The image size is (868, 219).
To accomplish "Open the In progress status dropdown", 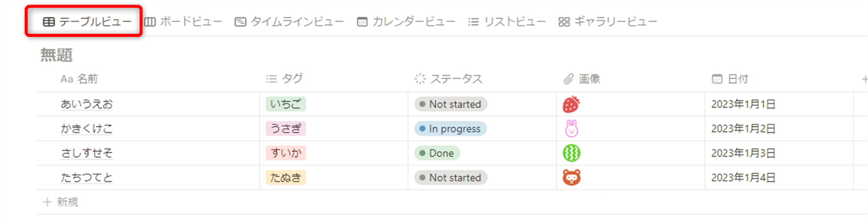I will tap(450, 129).
